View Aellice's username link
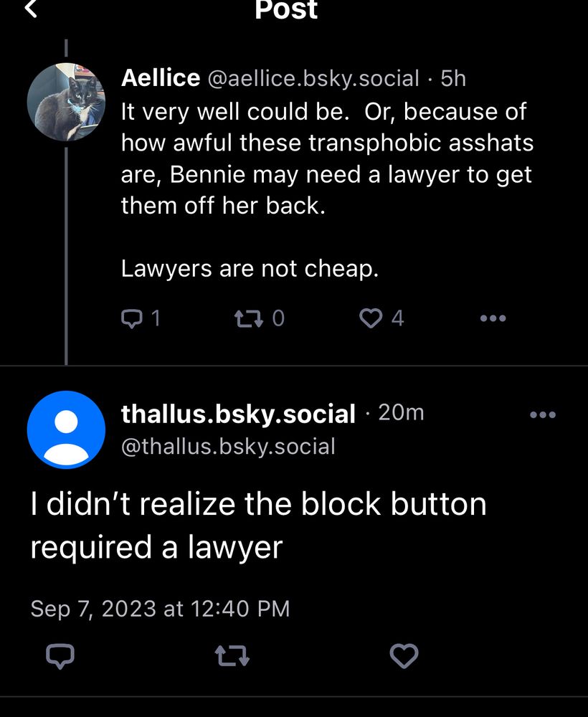588x717 pixels. click(x=161, y=77)
